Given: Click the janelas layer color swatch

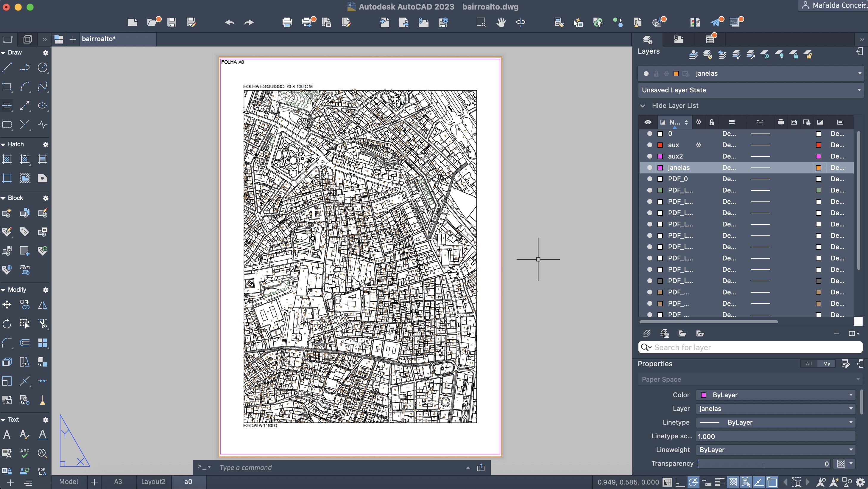Looking at the screenshot, I should pos(660,167).
